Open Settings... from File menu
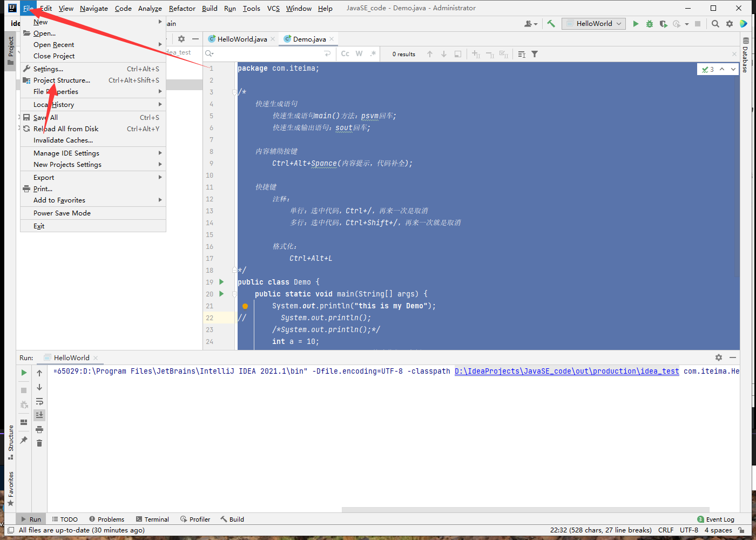Image resolution: width=756 pixels, height=540 pixels. 93,69
